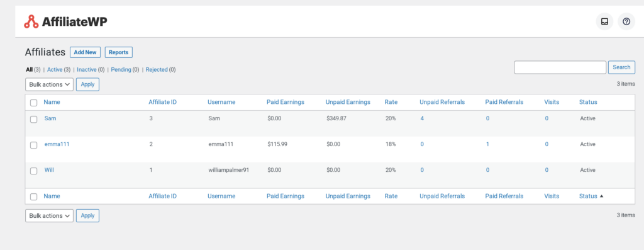Viewport: 644px width, 250px height.
Task: Sort by Visits column header
Action: tap(552, 102)
